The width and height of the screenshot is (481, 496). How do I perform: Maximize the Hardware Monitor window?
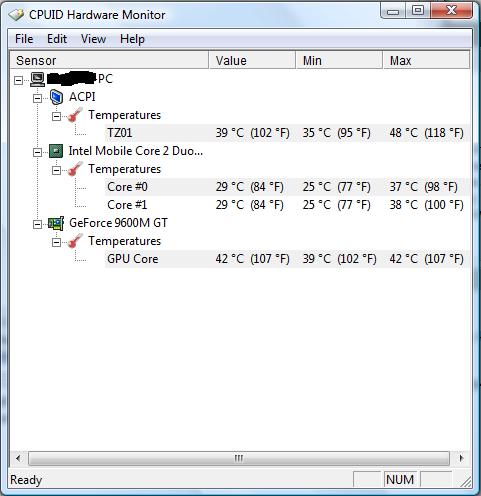(x=418, y=11)
